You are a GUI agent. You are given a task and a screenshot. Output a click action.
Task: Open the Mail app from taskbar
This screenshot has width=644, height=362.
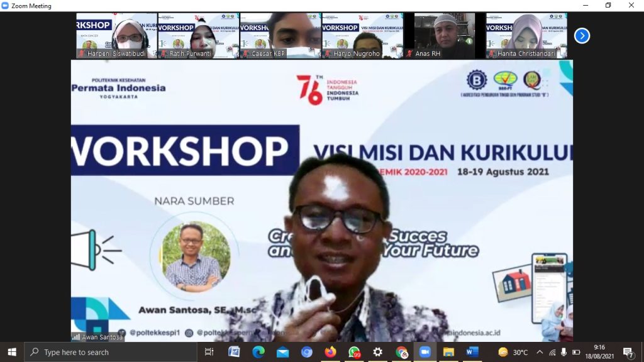(x=282, y=352)
